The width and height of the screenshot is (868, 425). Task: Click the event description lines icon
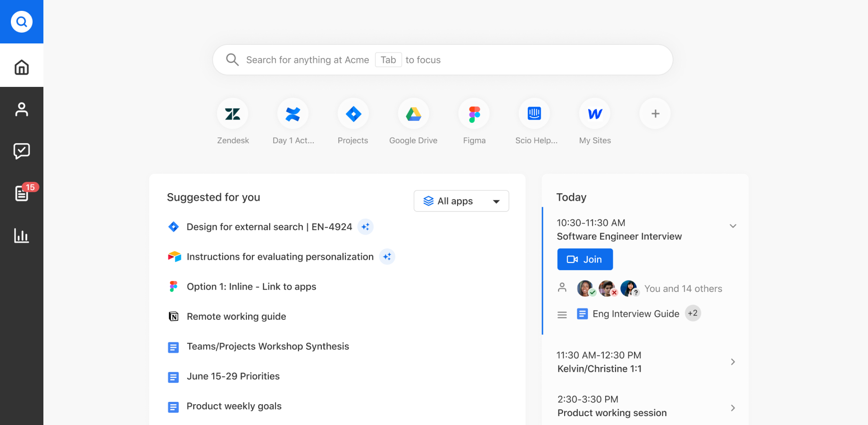click(x=562, y=314)
